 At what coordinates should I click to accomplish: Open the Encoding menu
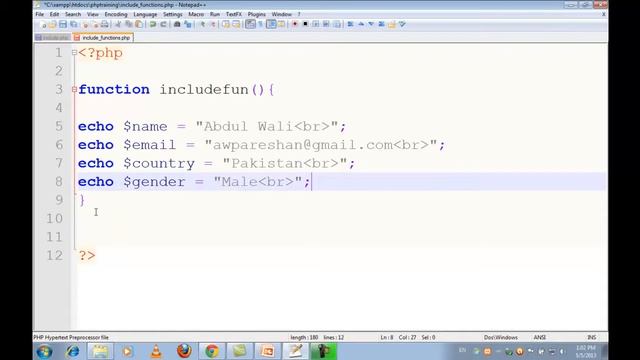point(116,14)
